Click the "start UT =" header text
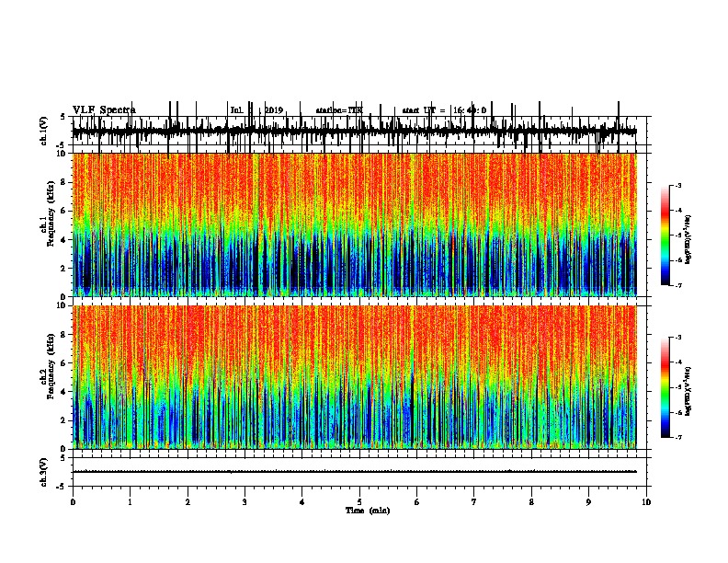The width and height of the screenshot is (728, 563). [424, 110]
